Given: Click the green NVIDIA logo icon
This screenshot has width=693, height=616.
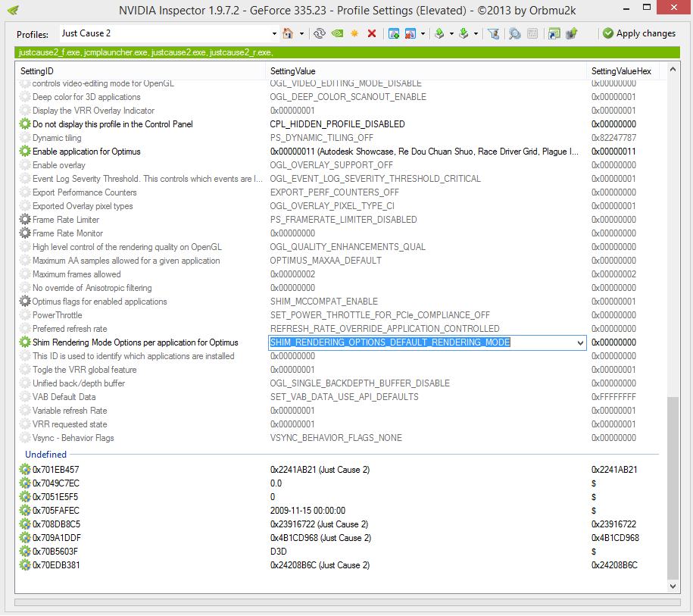Looking at the screenshot, I should 336,33.
